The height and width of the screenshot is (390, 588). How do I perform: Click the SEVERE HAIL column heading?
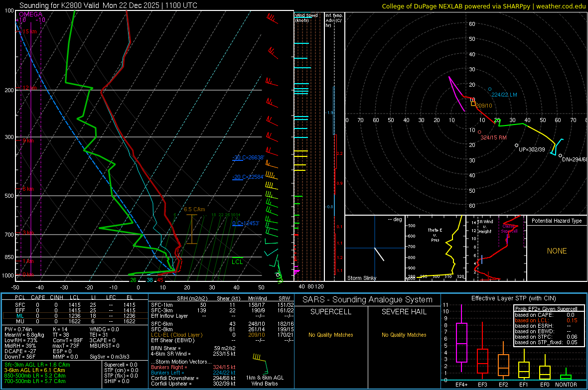(404, 312)
